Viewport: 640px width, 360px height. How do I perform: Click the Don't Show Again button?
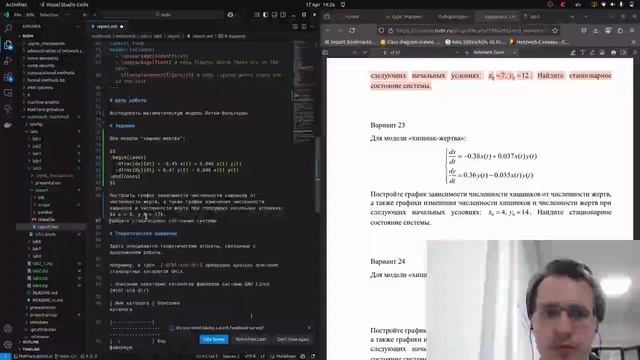pos(293,339)
